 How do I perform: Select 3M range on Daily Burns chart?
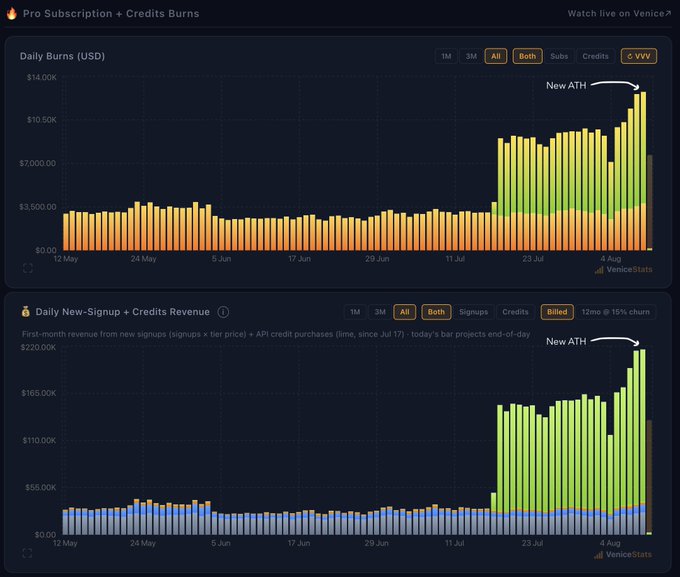tap(471, 56)
